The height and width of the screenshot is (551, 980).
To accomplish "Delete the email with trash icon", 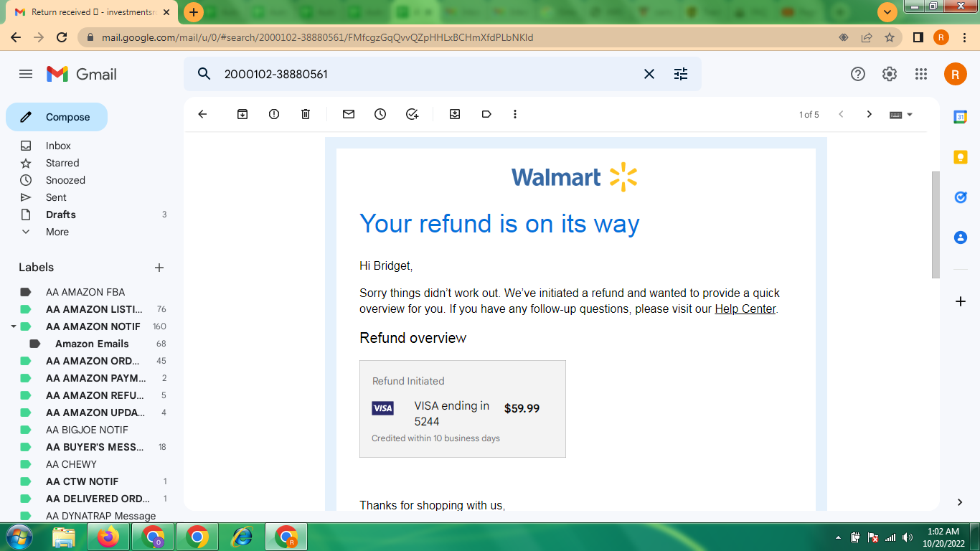I will [x=306, y=114].
